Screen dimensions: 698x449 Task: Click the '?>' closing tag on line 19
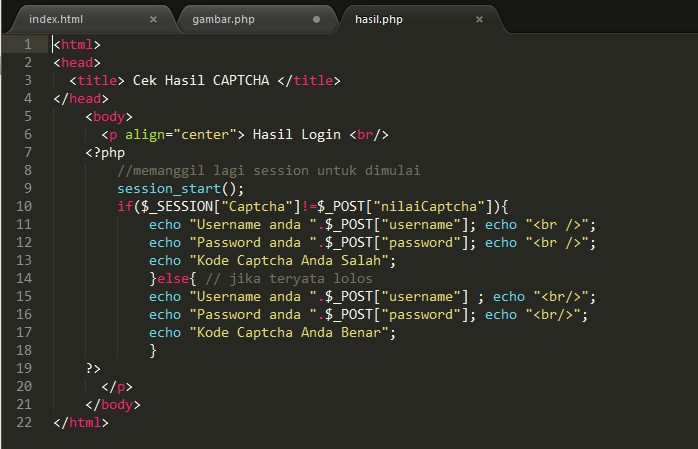pos(93,368)
